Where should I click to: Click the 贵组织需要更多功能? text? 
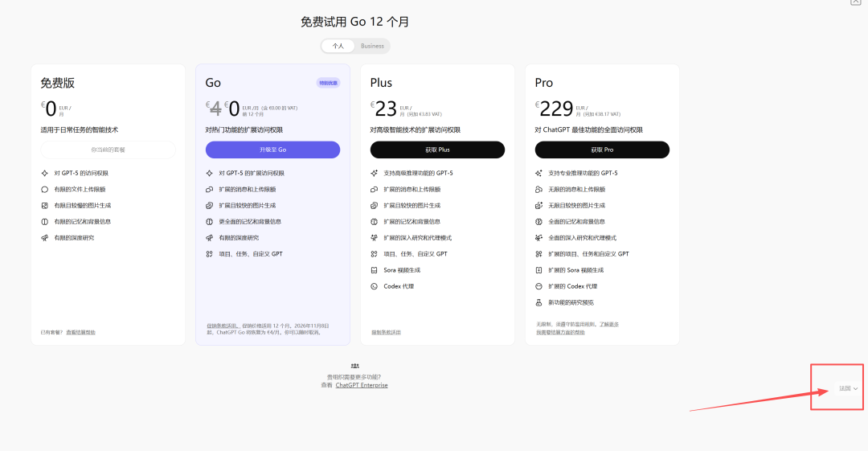354,377
